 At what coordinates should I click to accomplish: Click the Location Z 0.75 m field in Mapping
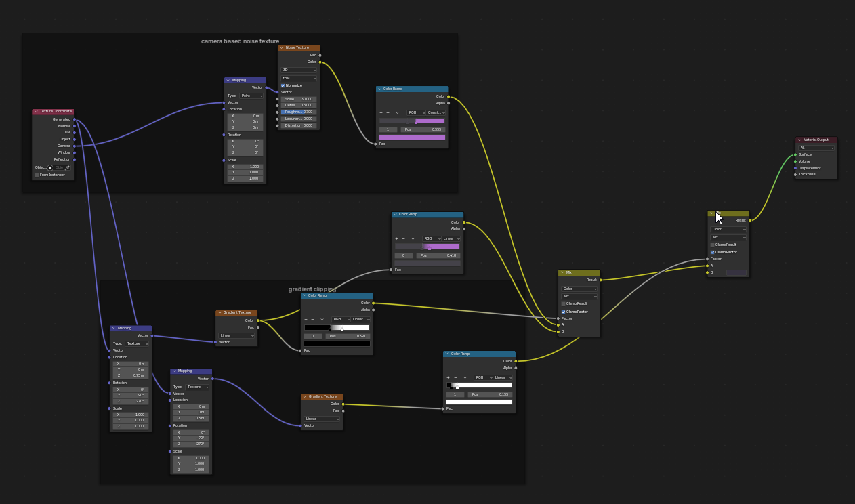click(x=130, y=375)
